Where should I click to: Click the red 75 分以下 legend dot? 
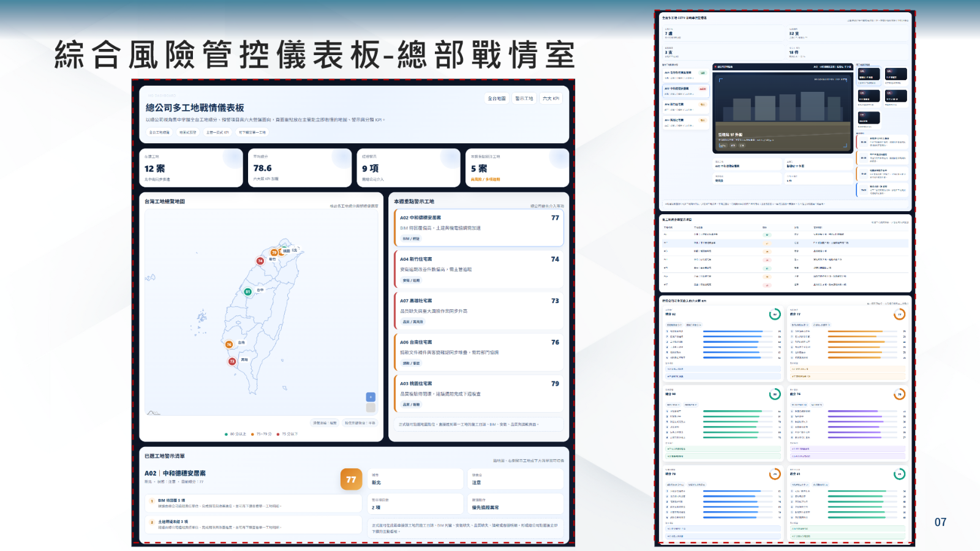pos(278,434)
